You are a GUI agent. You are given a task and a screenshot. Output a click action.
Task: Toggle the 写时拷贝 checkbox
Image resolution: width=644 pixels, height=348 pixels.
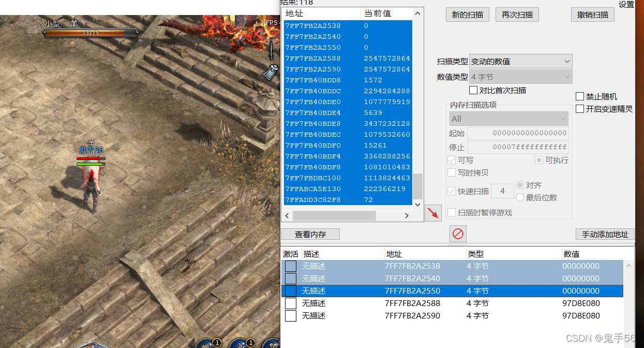pos(452,172)
